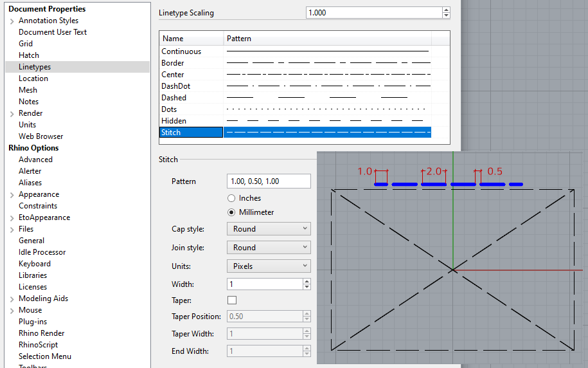This screenshot has width=588, height=368.
Task: Select the Dashed linetype row
Action: [295, 98]
